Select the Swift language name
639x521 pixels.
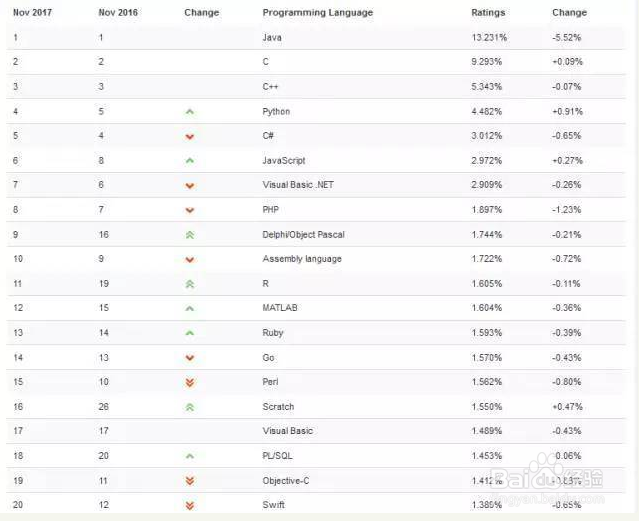pos(273,505)
